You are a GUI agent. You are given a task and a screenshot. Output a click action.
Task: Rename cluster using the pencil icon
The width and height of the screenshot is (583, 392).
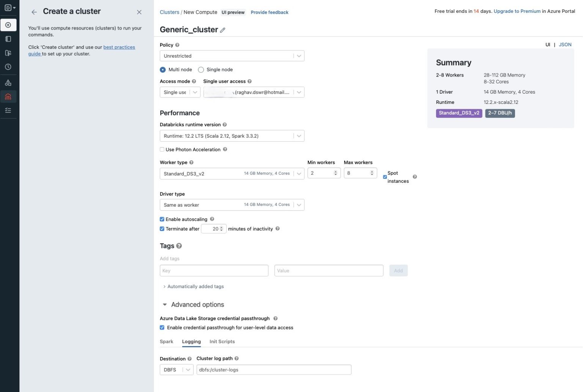[x=222, y=30]
